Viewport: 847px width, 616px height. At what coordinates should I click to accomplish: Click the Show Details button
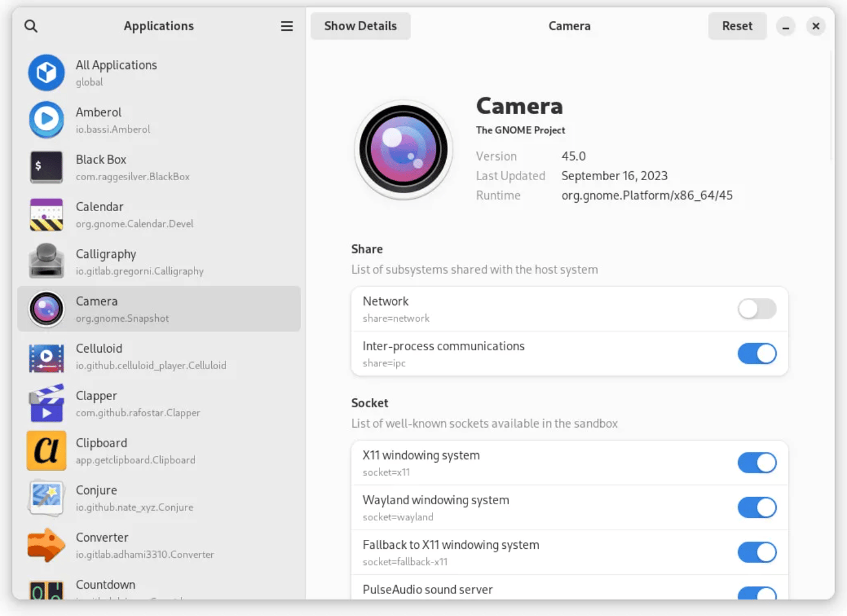360,26
